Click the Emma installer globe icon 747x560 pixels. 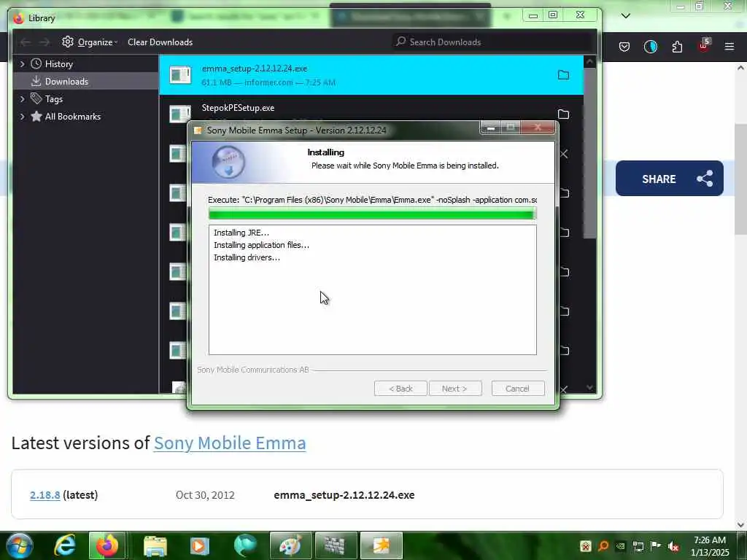coord(228,162)
